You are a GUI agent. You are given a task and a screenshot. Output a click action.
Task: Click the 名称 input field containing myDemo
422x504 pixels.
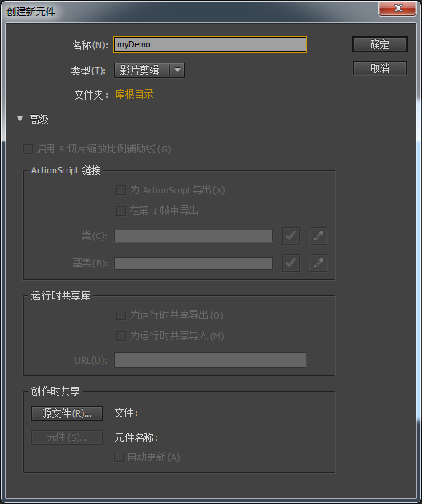[x=210, y=44]
